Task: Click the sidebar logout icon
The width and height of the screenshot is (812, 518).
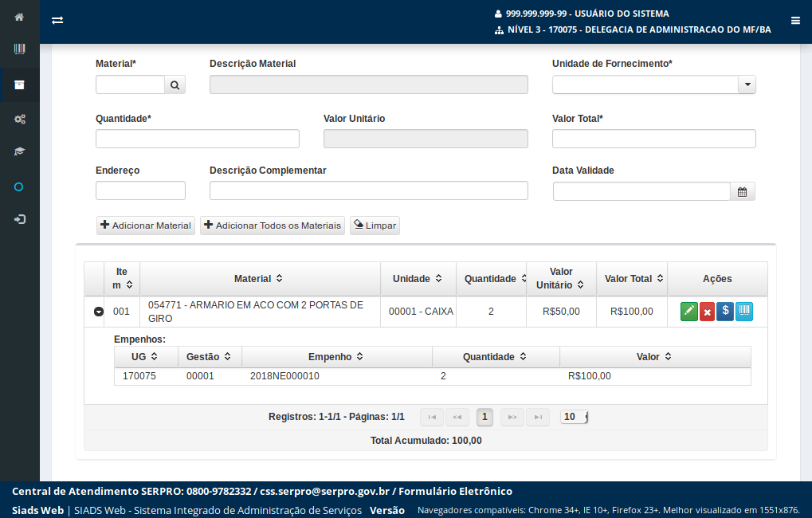Action: [x=19, y=219]
